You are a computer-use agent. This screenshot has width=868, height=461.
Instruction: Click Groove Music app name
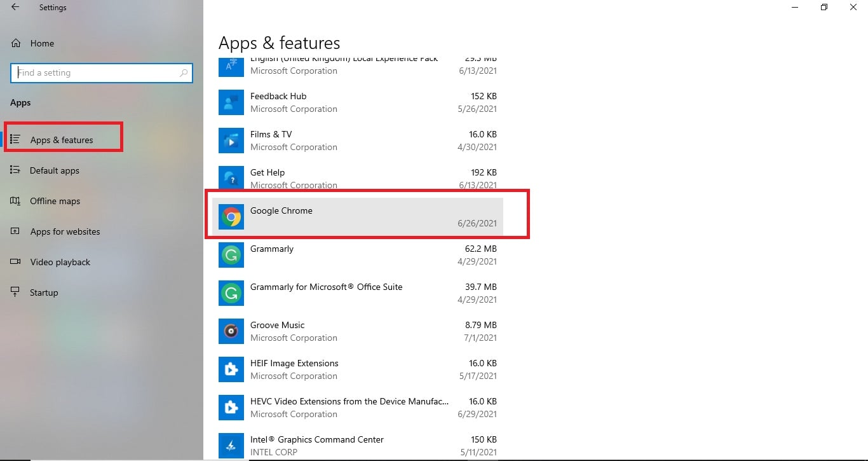pyautogui.click(x=278, y=325)
